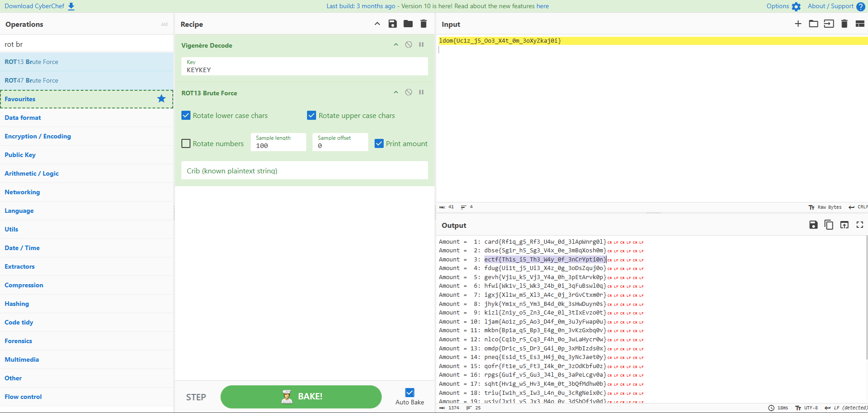868x413 pixels.
Task: Click the Favourites star icon
Action: (x=161, y=98)
